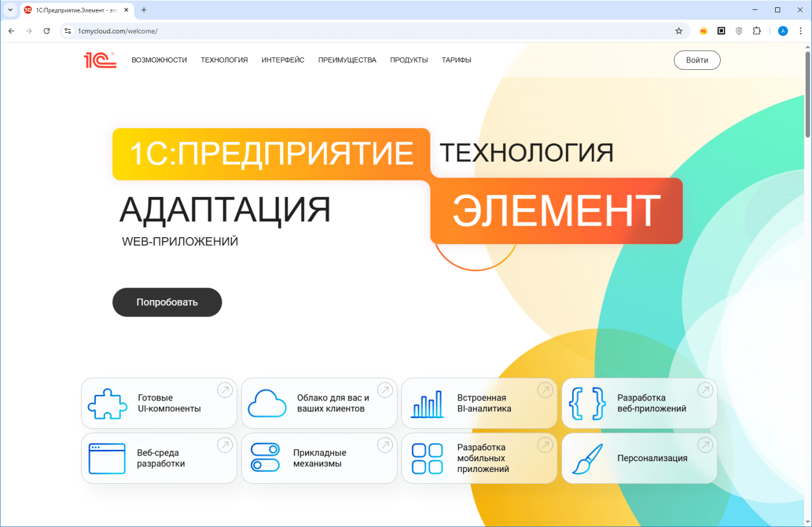Open arrow icon on Облако для вас card
Viewport: 812px width, 527px height.
pyautogui.click(x=386, y=390)
